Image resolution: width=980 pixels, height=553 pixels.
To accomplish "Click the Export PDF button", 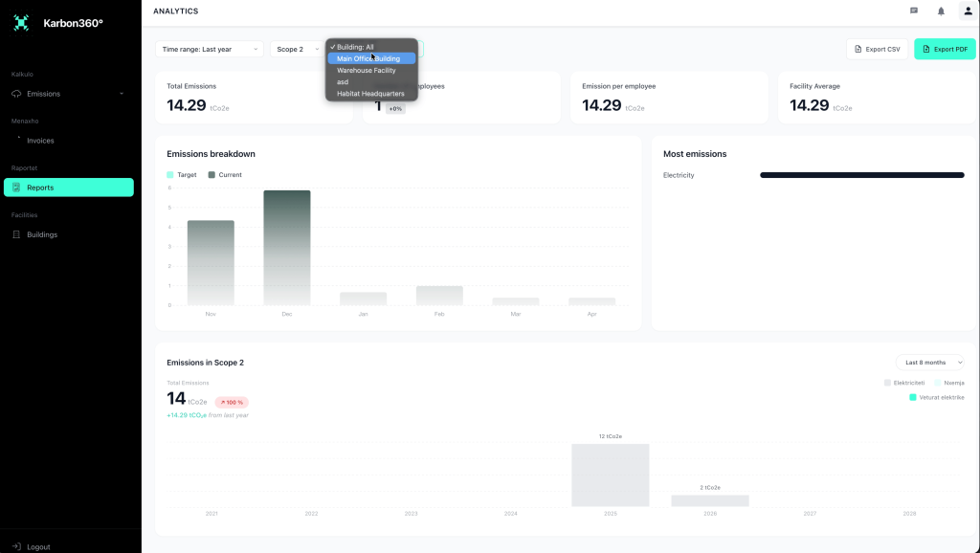I will 945,49.
